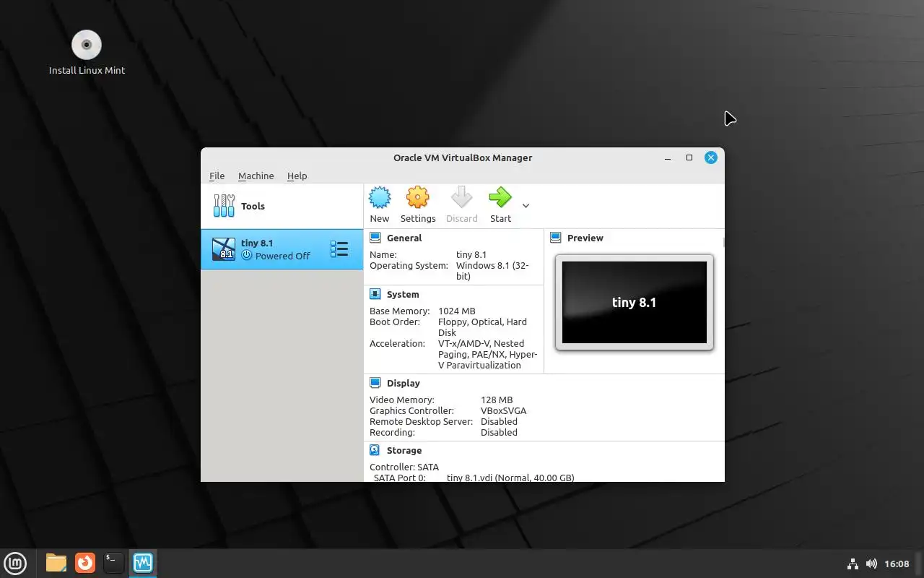Click the Name value tiny 8.1
The width and height of the screenshot is (924, 578).
[471, 254]
